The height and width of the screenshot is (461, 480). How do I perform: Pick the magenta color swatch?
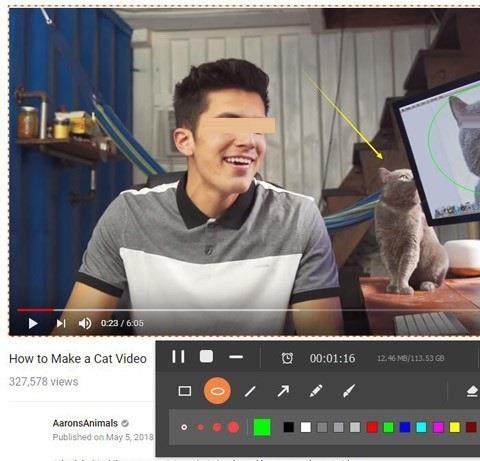point(438,427)
